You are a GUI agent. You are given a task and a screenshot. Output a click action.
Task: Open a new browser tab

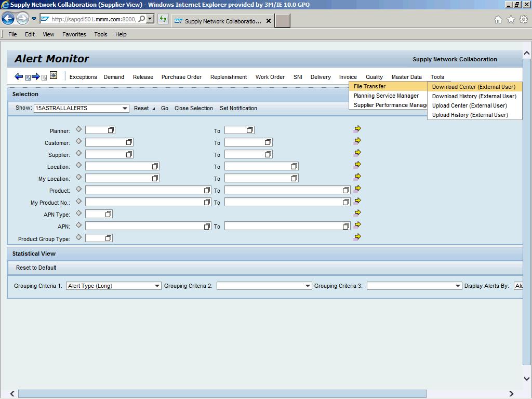pyautogui.click(x=282, y=21)
